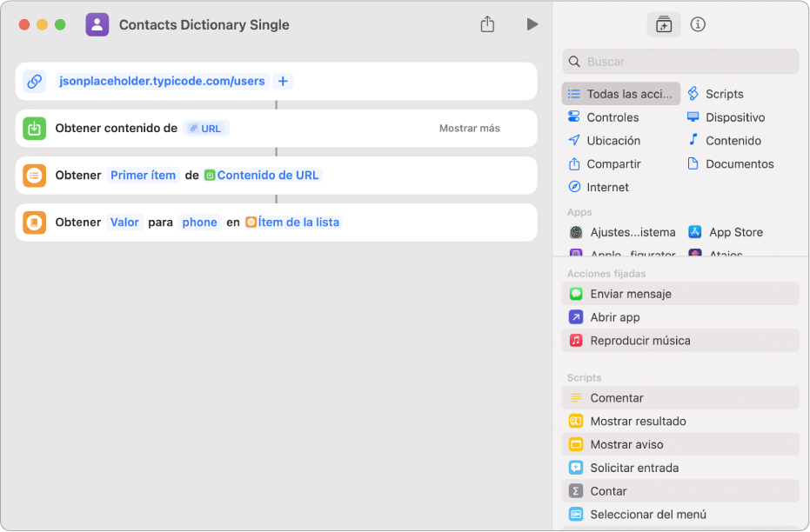
Task: Add the Comentar action
Action: (680, 398)
